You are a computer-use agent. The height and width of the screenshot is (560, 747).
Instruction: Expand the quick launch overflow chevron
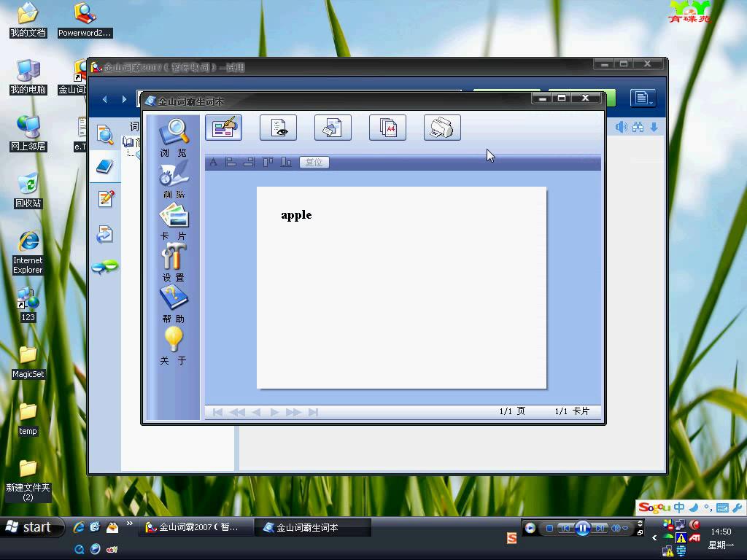coord(130,524)
